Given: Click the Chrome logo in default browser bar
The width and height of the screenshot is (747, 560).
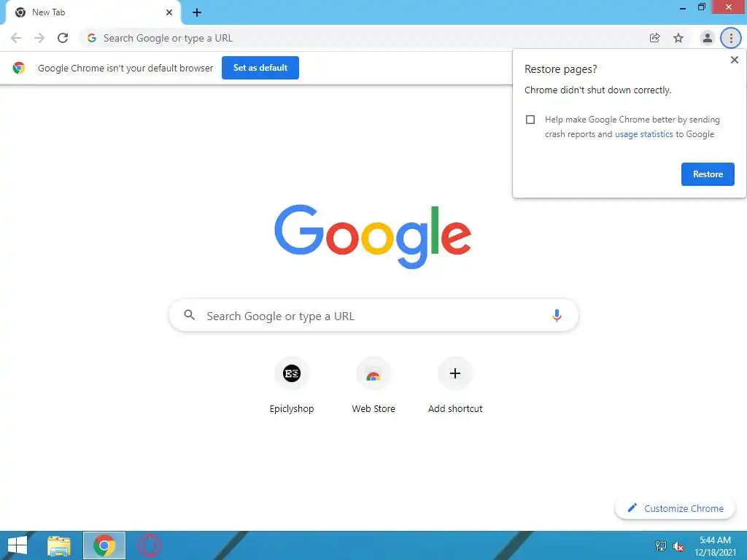Looking at the screenshot, I should [19, 68].
